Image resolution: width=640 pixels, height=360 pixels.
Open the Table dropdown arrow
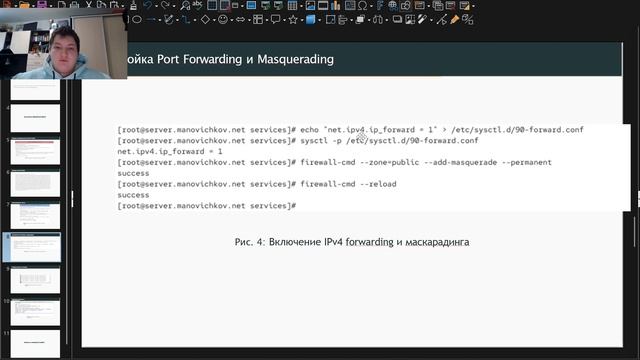tap(301, 6)
